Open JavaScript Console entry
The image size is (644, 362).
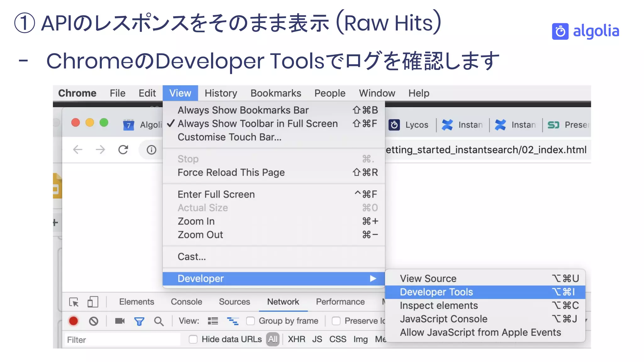click(485, 319)
